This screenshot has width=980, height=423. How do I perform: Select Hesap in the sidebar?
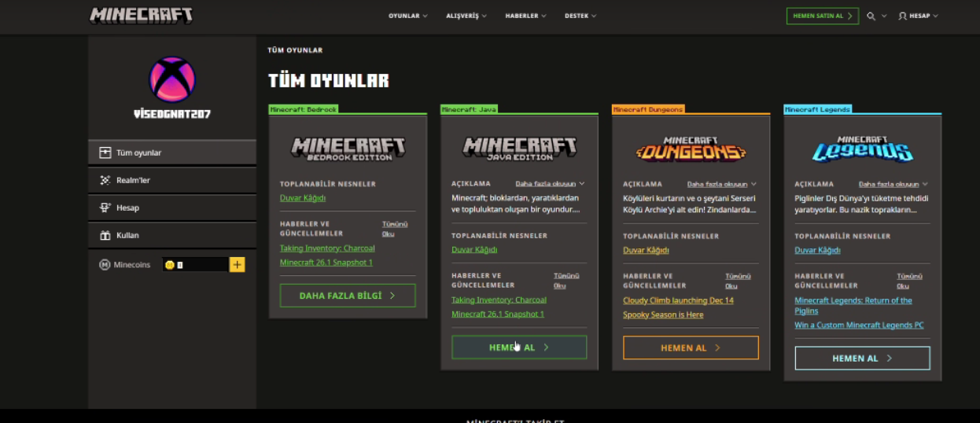click(x=172, y=208)
